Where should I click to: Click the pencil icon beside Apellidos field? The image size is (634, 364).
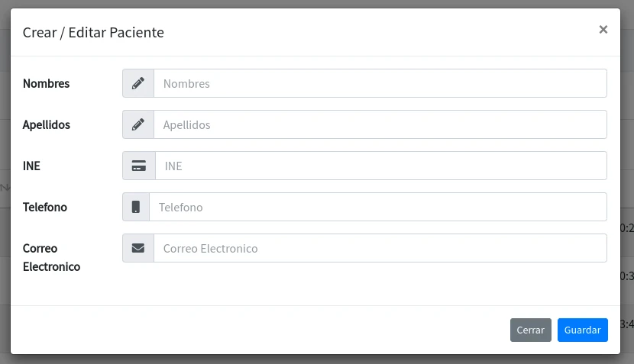(x=138, y=124)
